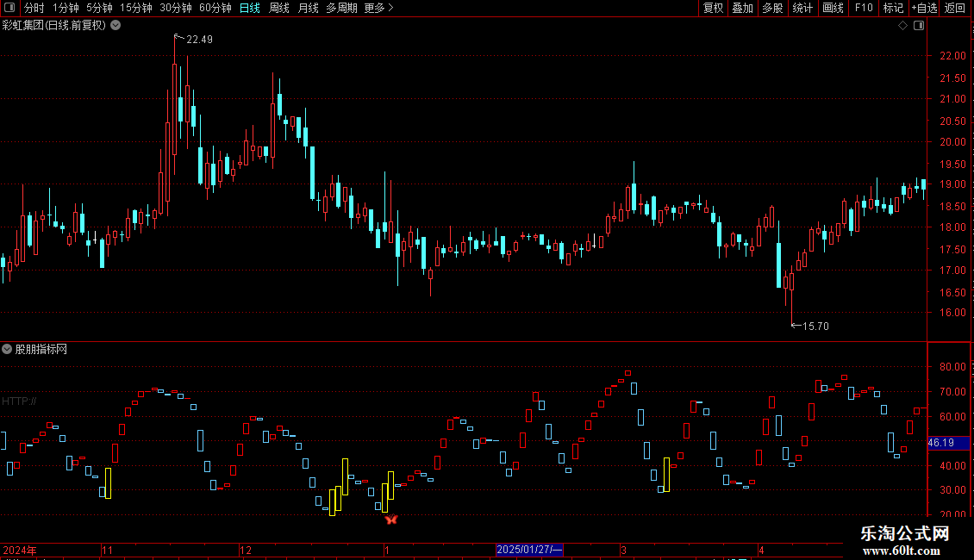974x560 pixels.
Task: Toggle the right side panel icon
Action: tap(919, 26)
